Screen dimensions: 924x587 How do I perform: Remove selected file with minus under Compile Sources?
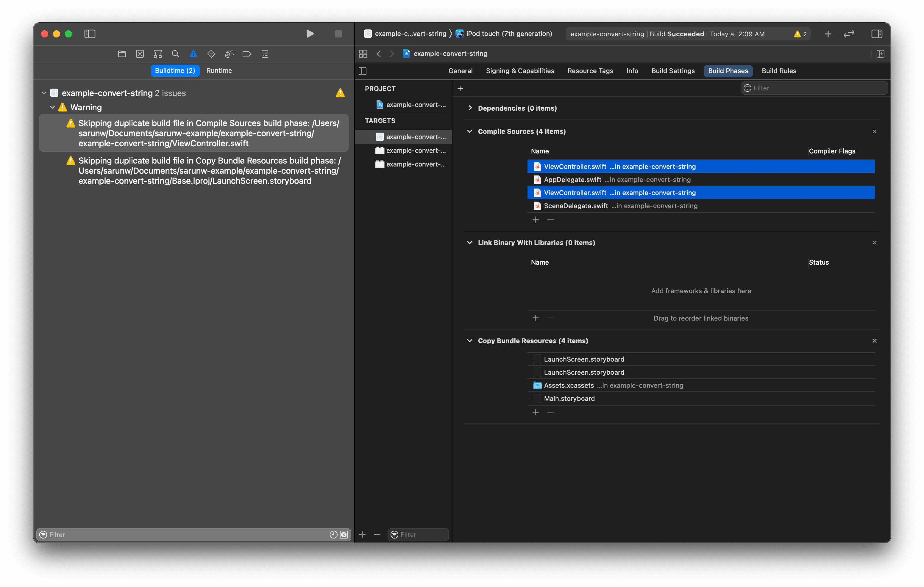[x=550, y=220]
